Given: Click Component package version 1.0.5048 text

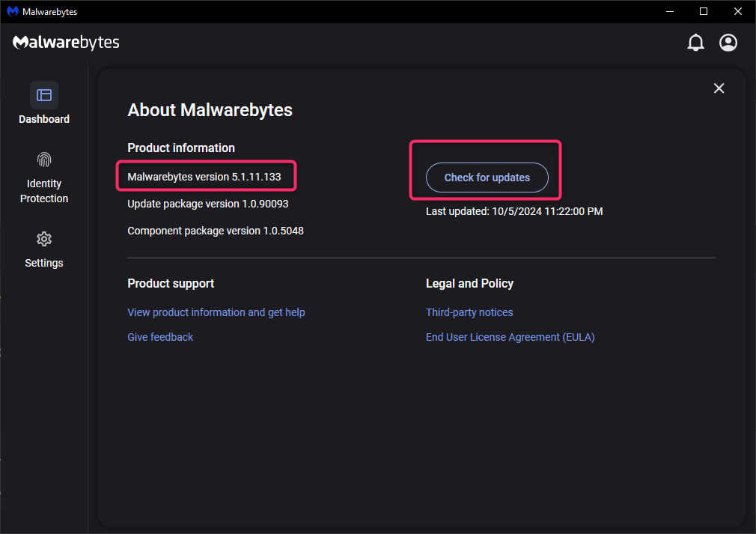Looking at the screenshot, I should (216, 231).
